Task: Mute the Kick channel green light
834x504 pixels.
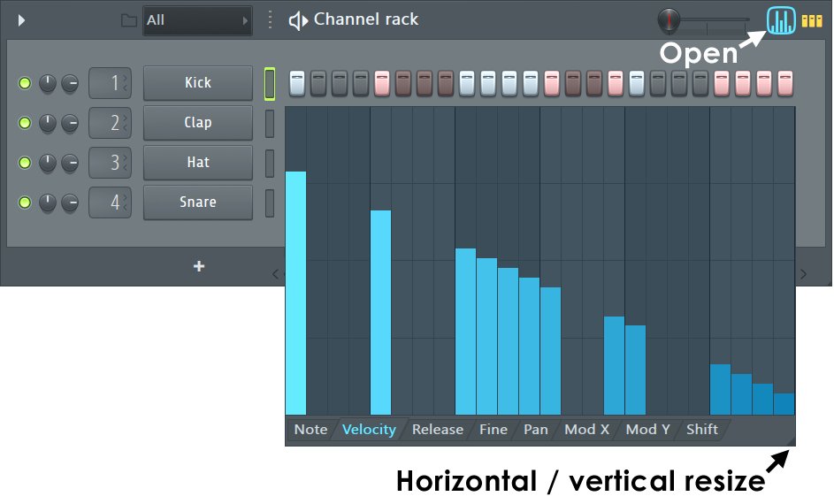Action: tap(25, 83)
